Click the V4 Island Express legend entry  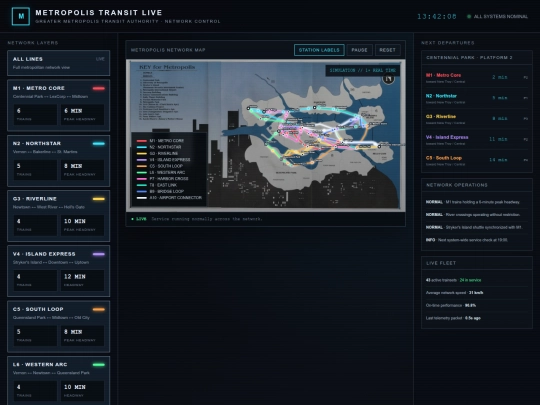point(163,160)
